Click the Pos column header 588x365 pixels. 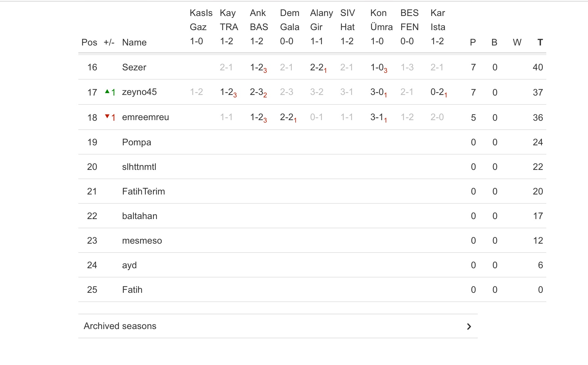[89, 42]
